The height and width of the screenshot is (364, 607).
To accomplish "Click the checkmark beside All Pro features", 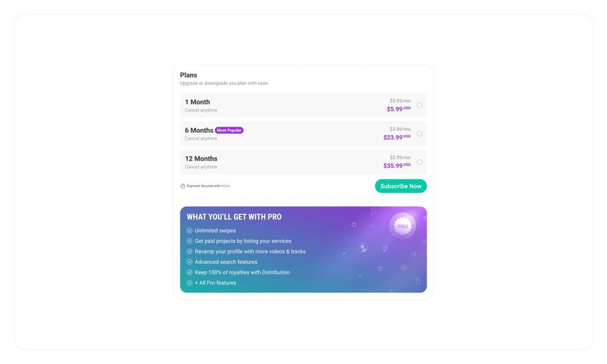I will 189,283.
